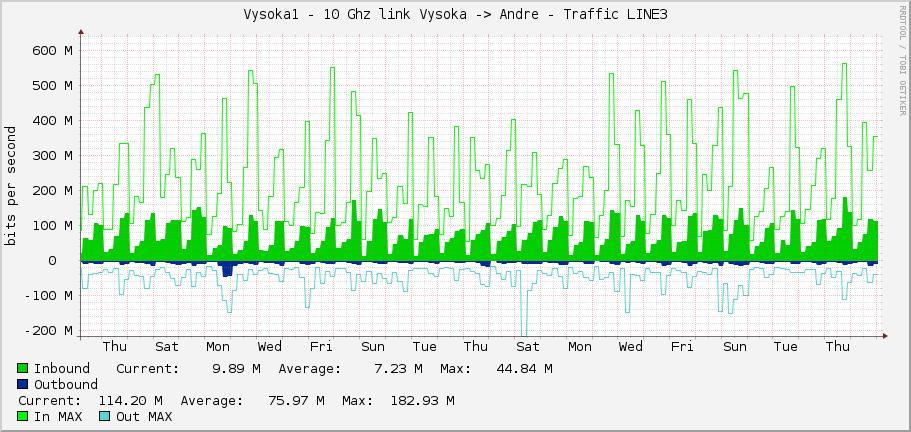Click the RRDTOOL / TOBI OETIKER vertical text
The height and width of the screenshot is (432, 911).
click(902, 60)
